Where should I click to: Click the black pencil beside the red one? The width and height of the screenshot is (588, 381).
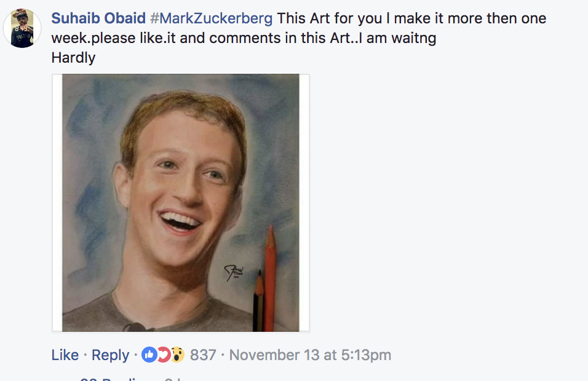click(x=258, y=300)
